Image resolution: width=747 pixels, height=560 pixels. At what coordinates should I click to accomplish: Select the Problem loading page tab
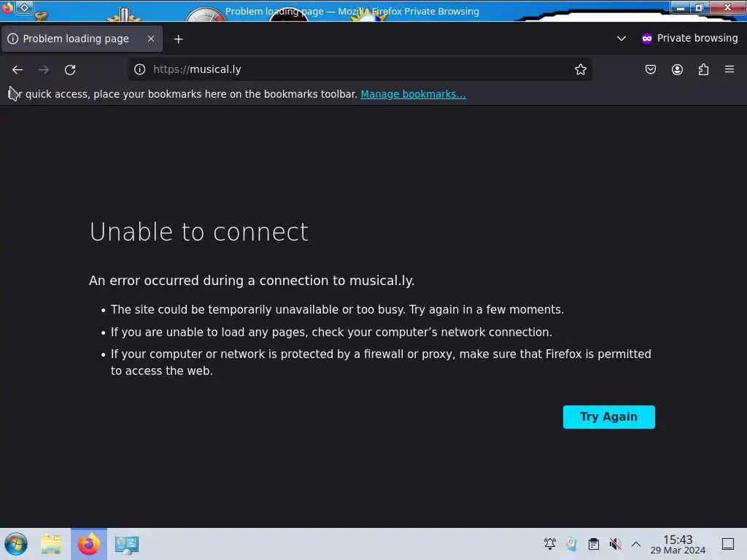coord(82,39)
